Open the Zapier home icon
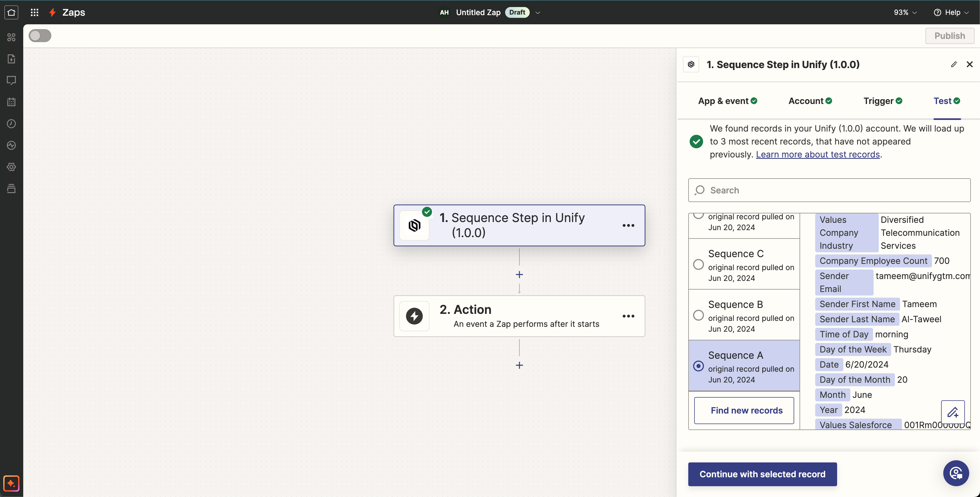The width and height of the screenshot is (980, 497). click(11, 12)
